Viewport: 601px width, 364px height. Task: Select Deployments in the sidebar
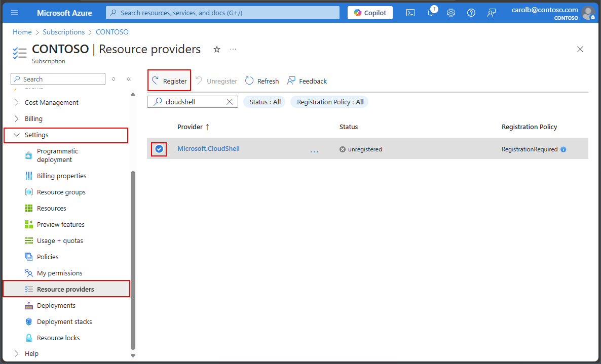57,305
